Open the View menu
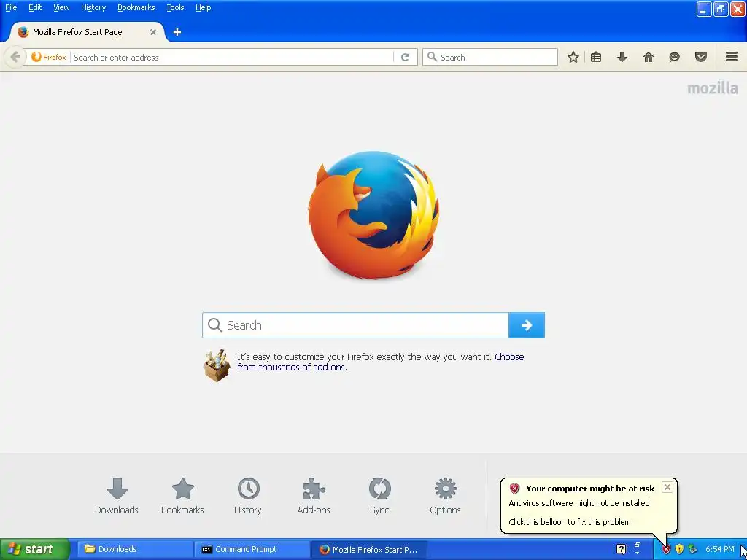The image size is (747, 560). pos(61,7)
